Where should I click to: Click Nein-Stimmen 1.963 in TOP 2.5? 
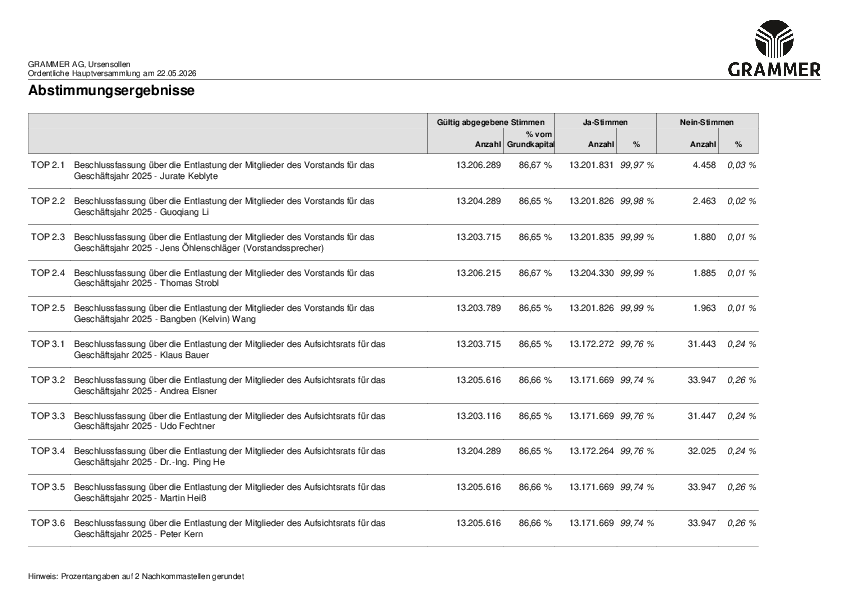coord(704,308)
